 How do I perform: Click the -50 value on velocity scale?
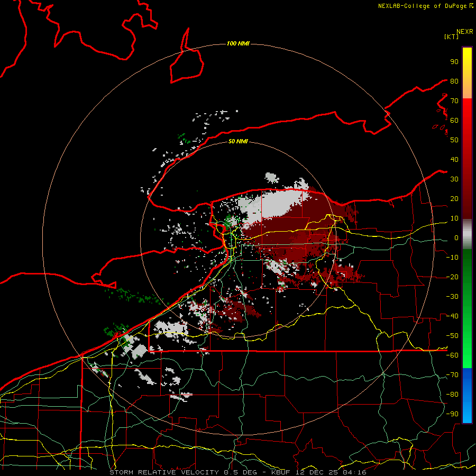(x=452, y=336)
